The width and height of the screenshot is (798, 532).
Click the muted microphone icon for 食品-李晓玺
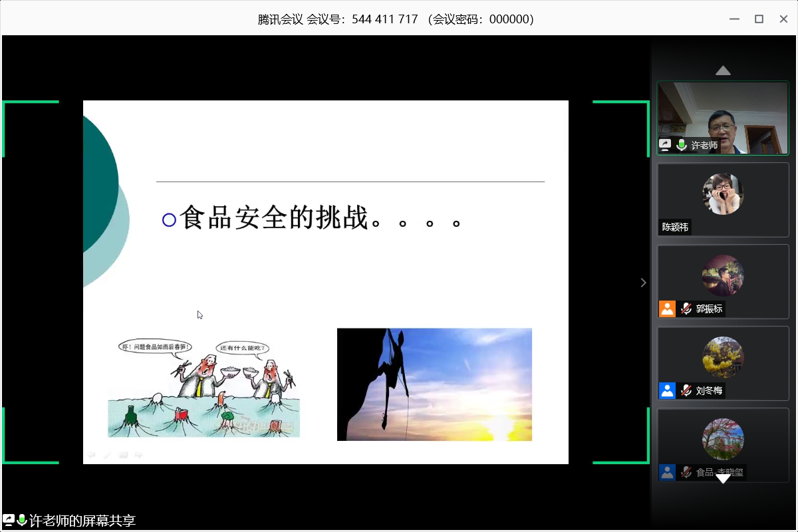[x=686, y=472]
